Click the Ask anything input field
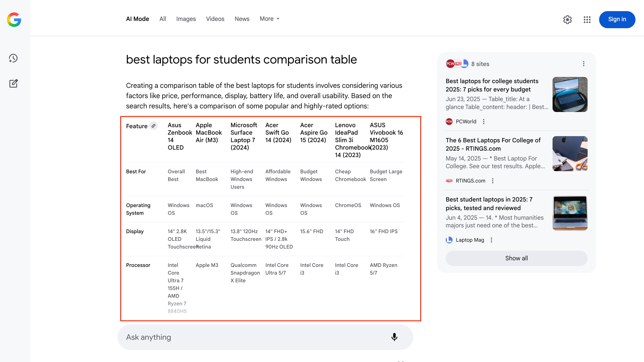This screenshot has height=362, width=644. coord(250,337)
